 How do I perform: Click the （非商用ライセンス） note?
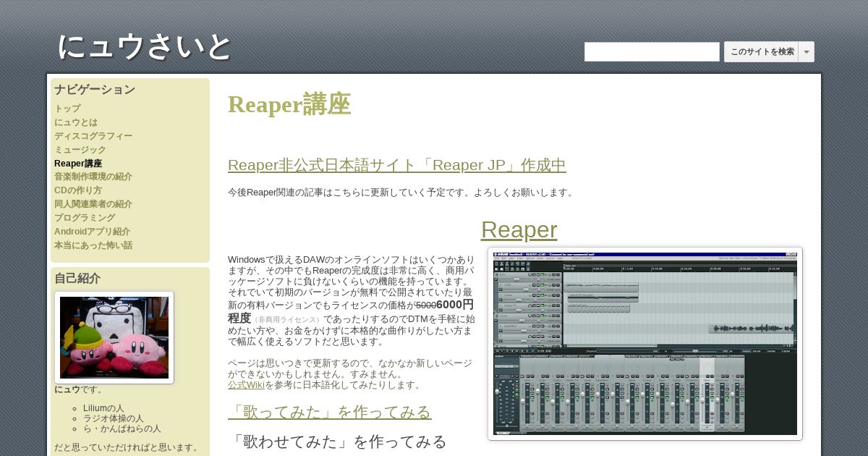(x=287, y=320)
